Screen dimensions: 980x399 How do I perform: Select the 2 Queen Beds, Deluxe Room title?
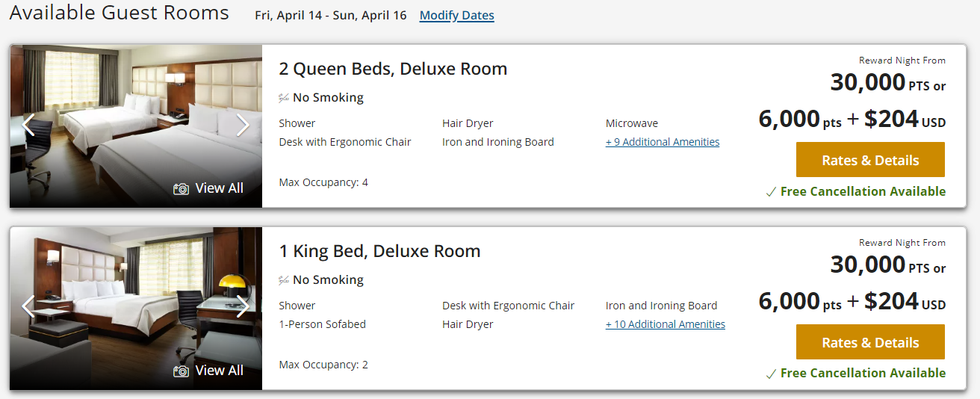pos(393,69)
